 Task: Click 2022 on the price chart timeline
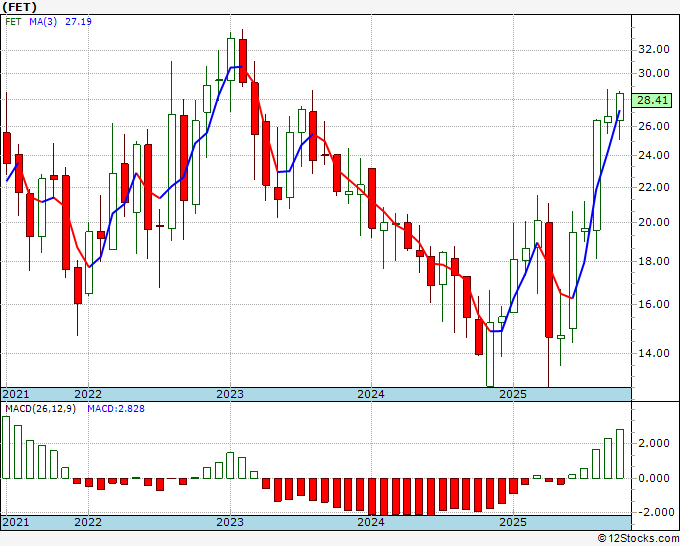point(88,394)
